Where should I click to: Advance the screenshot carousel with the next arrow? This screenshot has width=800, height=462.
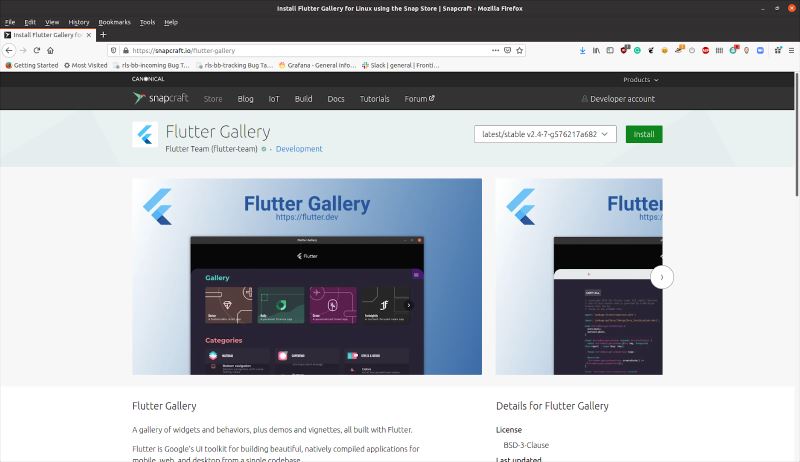point(662,277)
